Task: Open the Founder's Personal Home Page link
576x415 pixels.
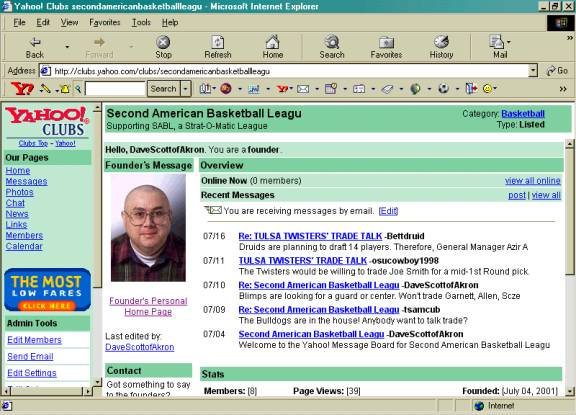Action: click(x=148, y=306)
